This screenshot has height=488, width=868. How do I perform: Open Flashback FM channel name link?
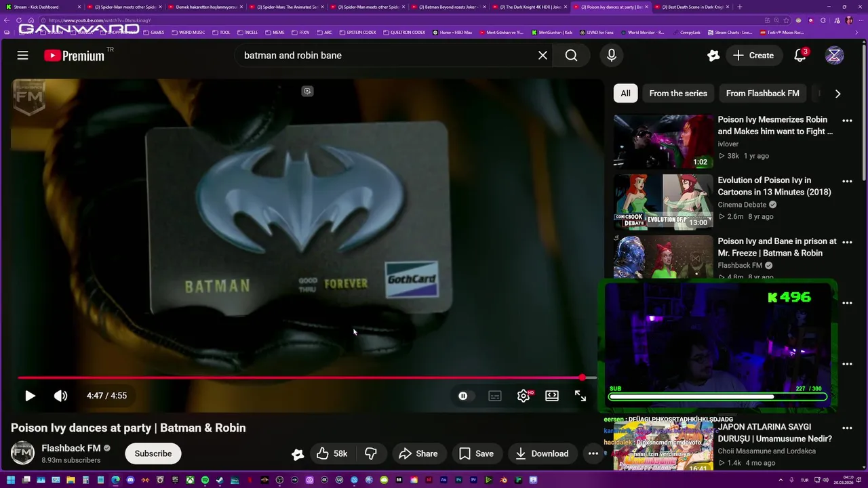point(71,448)
